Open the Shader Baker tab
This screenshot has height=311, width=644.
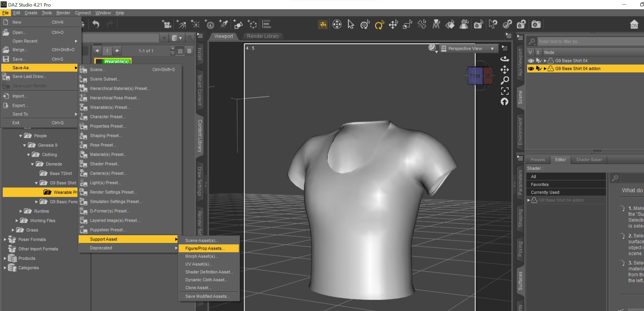pos(589,160)
